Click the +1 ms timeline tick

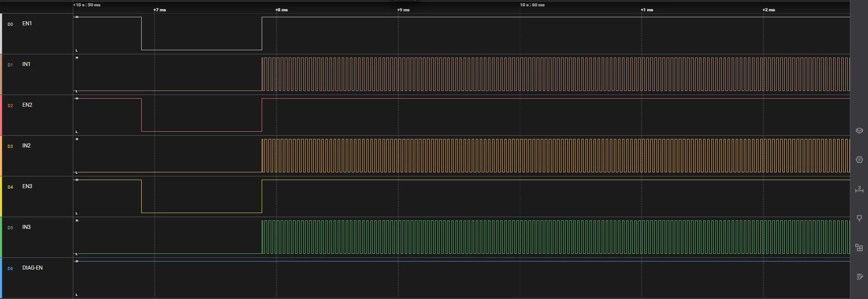[x=647, y=10]
